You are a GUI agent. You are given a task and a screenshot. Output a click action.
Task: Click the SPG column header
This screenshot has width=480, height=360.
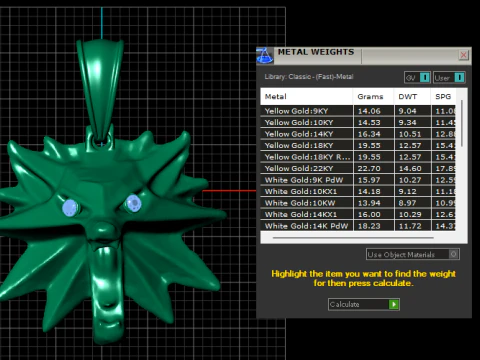(443, 97)
